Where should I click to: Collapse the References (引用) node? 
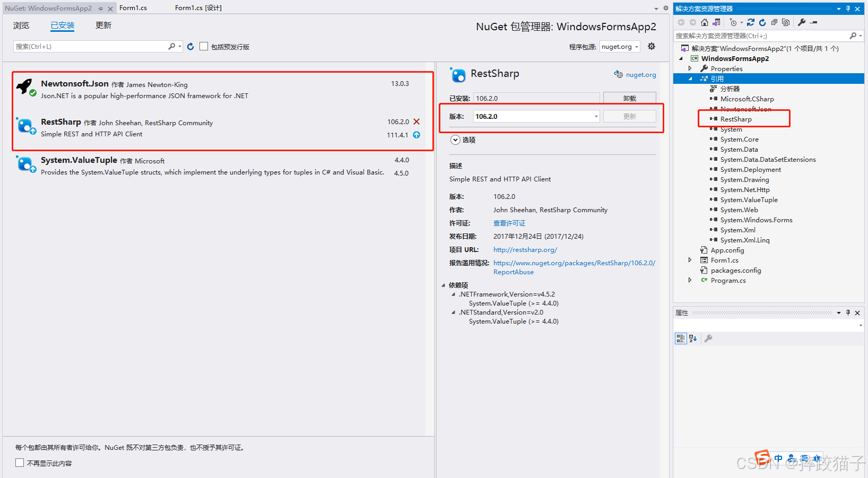point(690,79)
